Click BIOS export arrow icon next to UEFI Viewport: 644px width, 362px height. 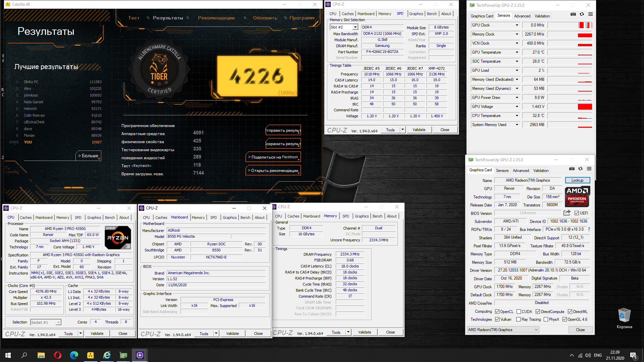(x=567, y=213)
